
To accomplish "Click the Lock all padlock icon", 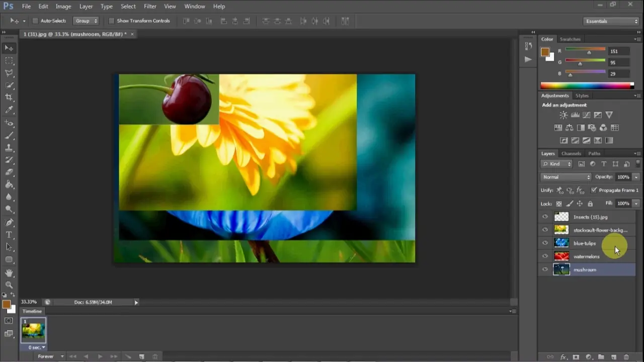I will pos(590,204).
